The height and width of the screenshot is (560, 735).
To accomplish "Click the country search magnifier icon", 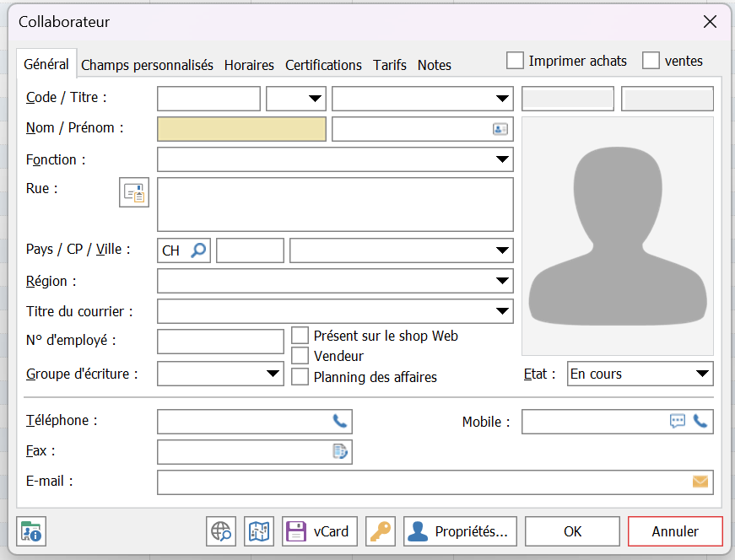I will [x=197, y=250].
